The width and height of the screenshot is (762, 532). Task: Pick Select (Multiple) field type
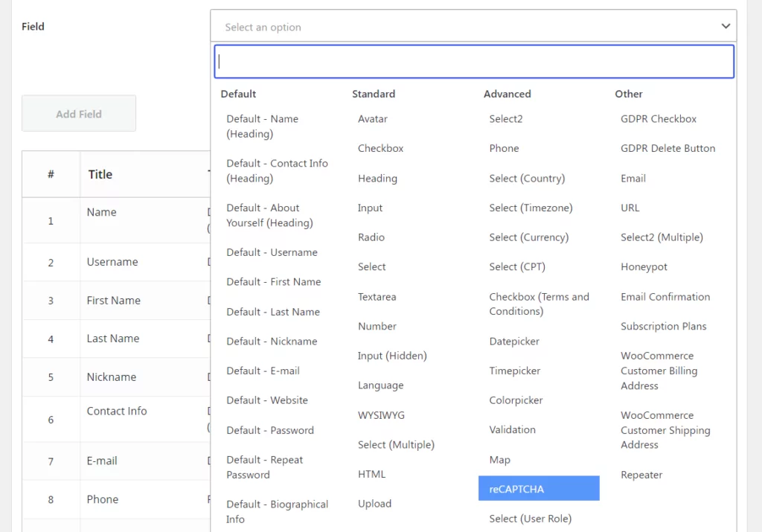pyautogui.click(x=396, y=445)
